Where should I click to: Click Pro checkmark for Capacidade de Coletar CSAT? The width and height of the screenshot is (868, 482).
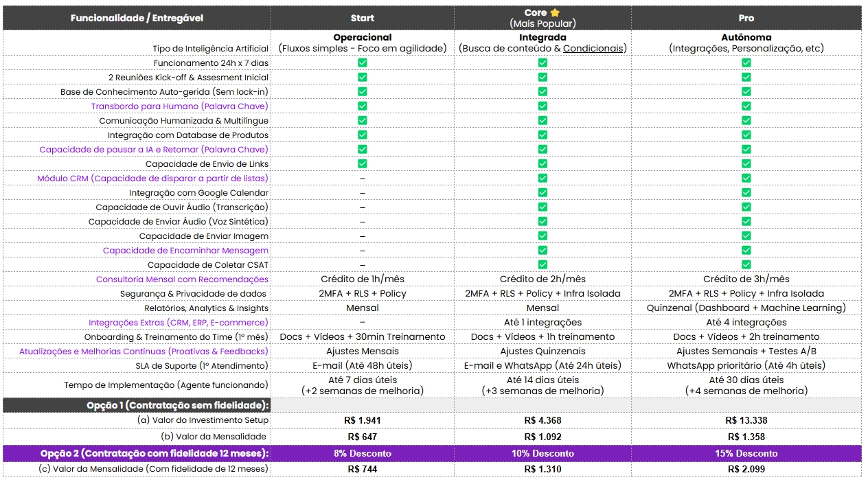(x=746, y=264)
